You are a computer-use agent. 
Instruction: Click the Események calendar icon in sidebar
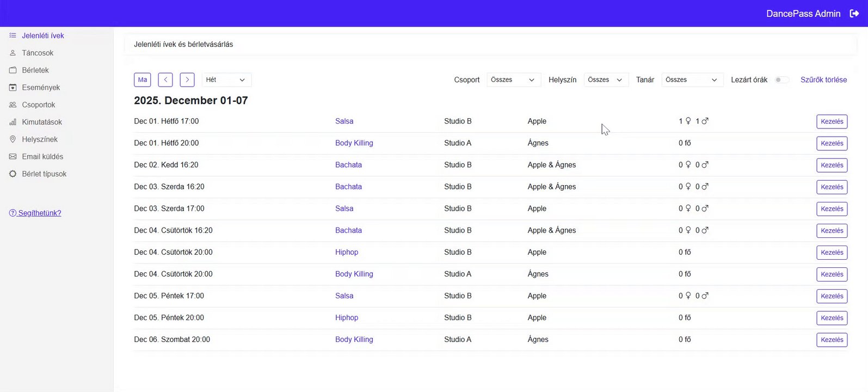tap(13, 88)
